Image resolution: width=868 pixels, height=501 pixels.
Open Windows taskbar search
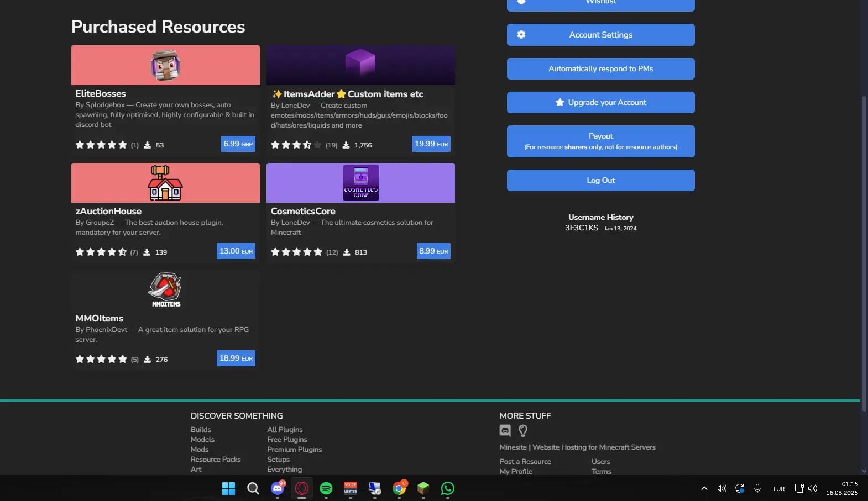(x=253, y=488)
